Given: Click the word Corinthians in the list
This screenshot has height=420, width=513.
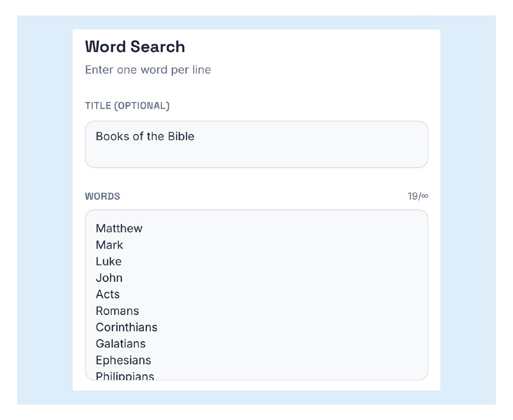Looking at the screenshot, I should coord(126,327).
